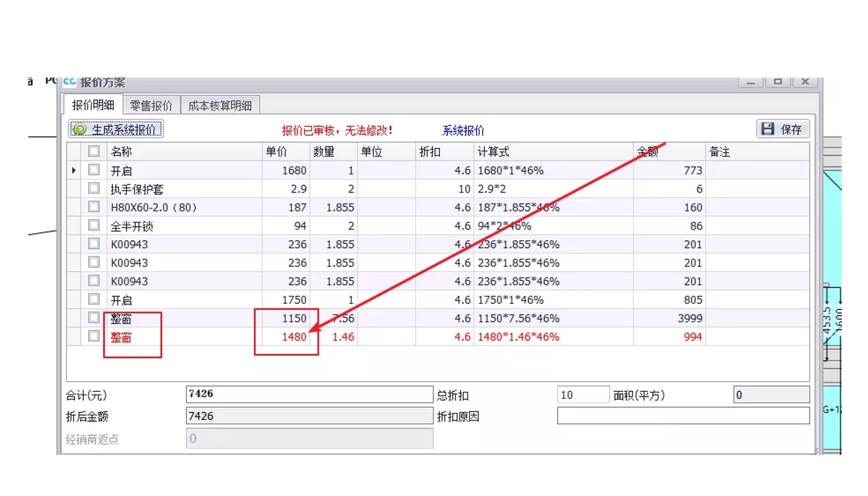Check the box for 执手保护套 row
868x496 pixels.
[94, 189]
